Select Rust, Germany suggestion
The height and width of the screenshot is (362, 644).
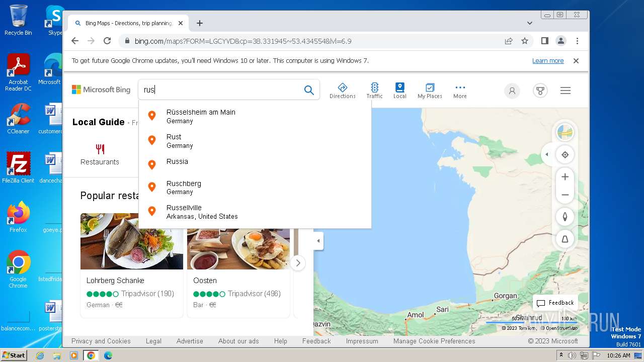(x=255, y=141)
